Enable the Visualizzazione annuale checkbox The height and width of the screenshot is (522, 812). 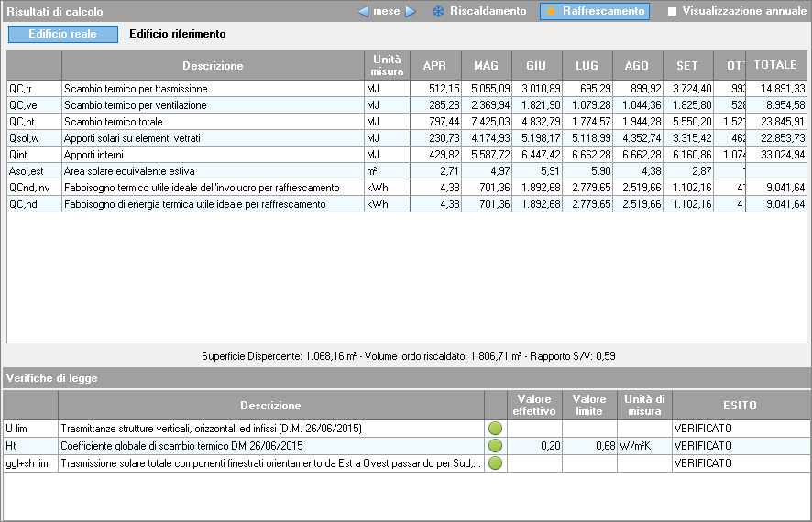coord(672,12)
